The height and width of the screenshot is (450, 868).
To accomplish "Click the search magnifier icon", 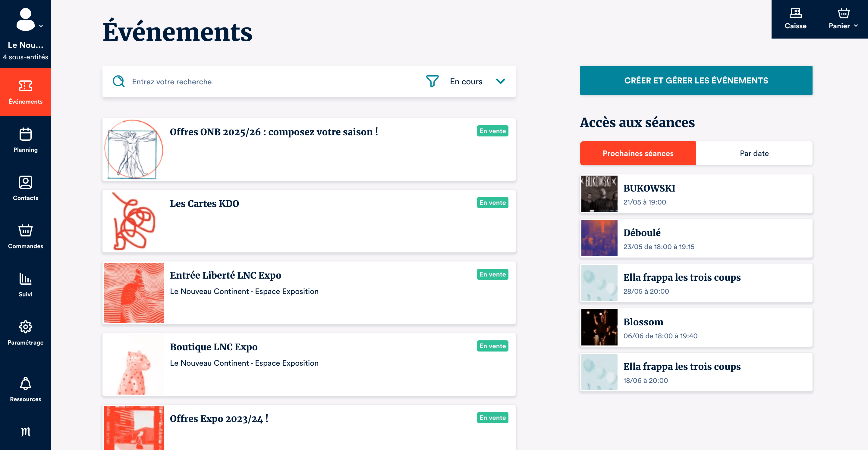I will [x=119, y=81].
